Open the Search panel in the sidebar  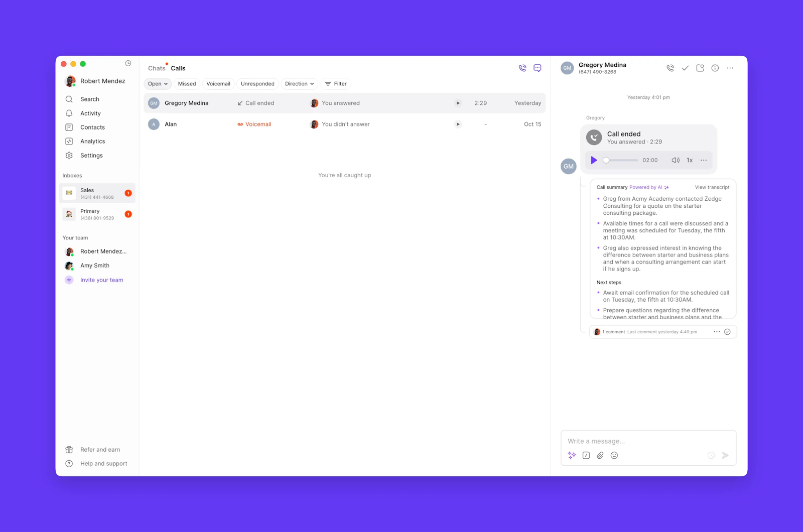[x=91, y=99]
